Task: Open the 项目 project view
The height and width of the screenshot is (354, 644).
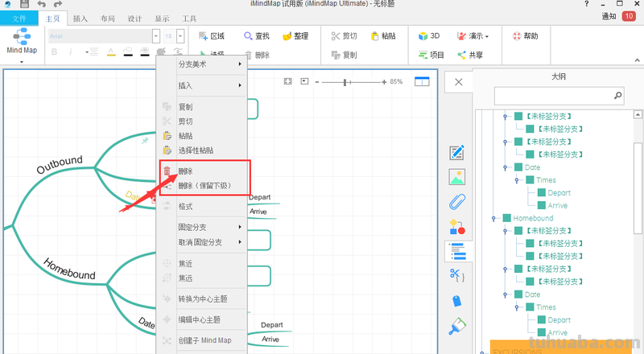Action: click(x=431, y=55)
